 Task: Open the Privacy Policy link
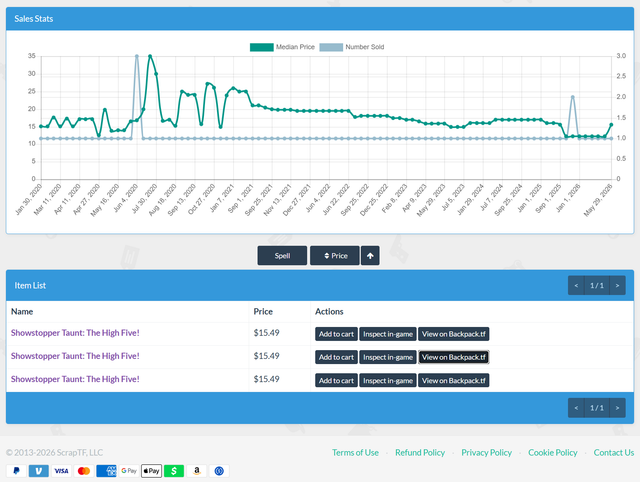[487, 452]
